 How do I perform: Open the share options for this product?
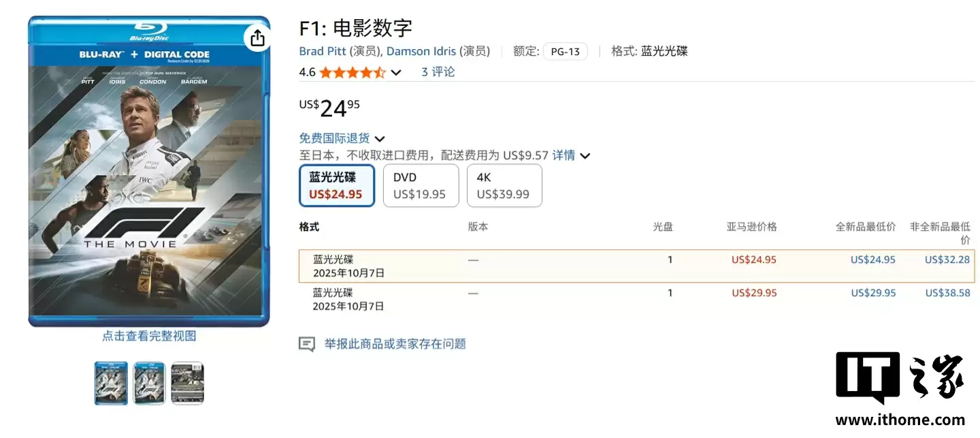coord(257,39)
